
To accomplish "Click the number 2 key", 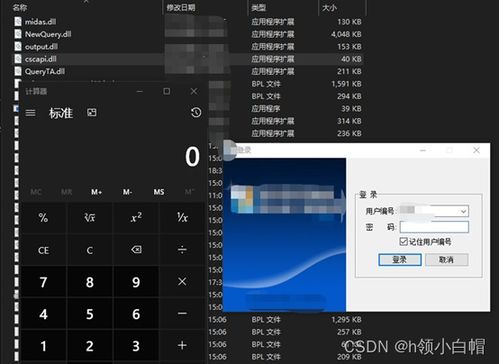I will [x=90, y=346].
